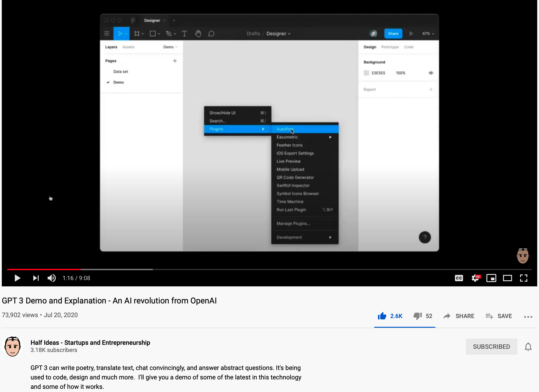Collapse the Demo pages dropdown

tap(170, 47)
